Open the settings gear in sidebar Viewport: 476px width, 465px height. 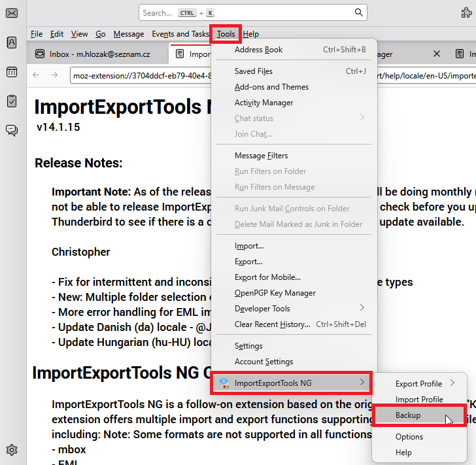click(12, 449)
